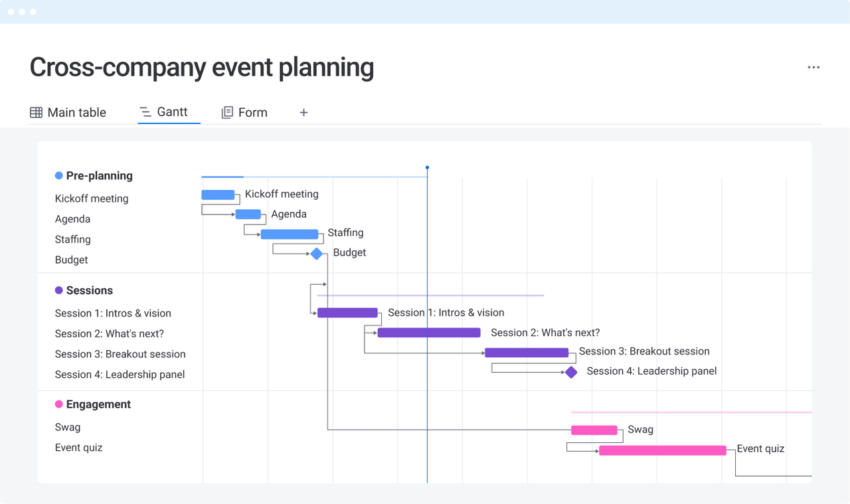Collapse the Sessions group header
Viewport: 850px width, 504px height.
(89, 290)
